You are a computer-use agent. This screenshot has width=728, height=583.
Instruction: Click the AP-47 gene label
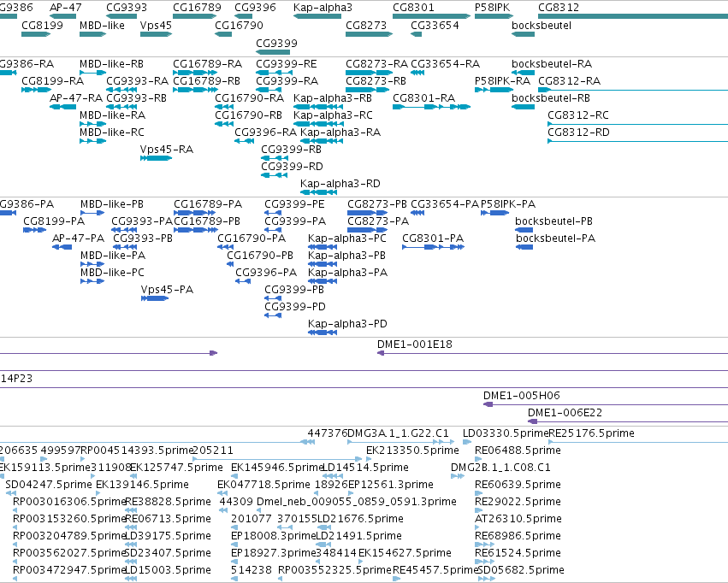66,8
